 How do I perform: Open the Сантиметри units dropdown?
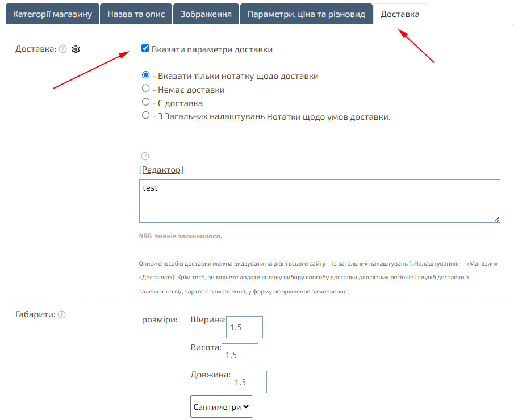pos(221,406)
